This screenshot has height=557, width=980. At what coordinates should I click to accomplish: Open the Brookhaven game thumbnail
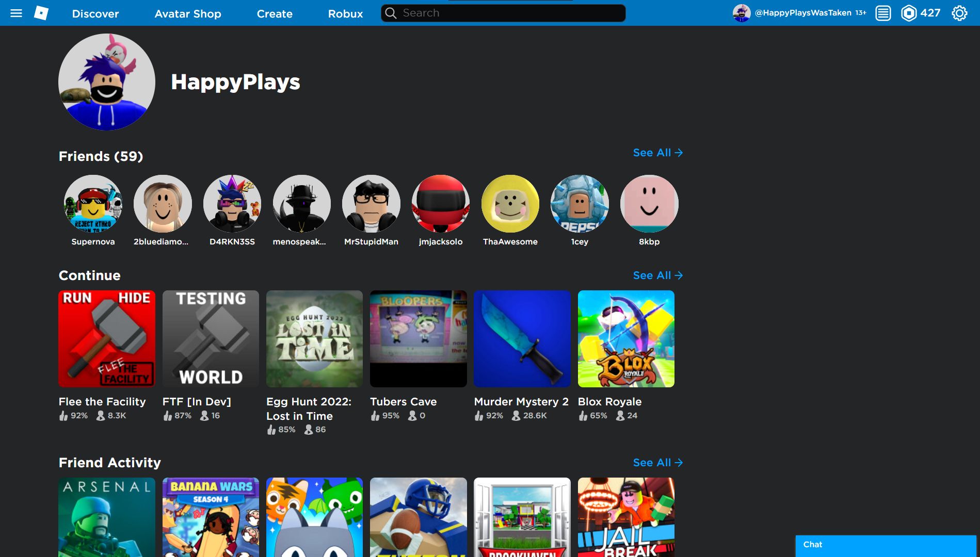[x=522, y=517]
